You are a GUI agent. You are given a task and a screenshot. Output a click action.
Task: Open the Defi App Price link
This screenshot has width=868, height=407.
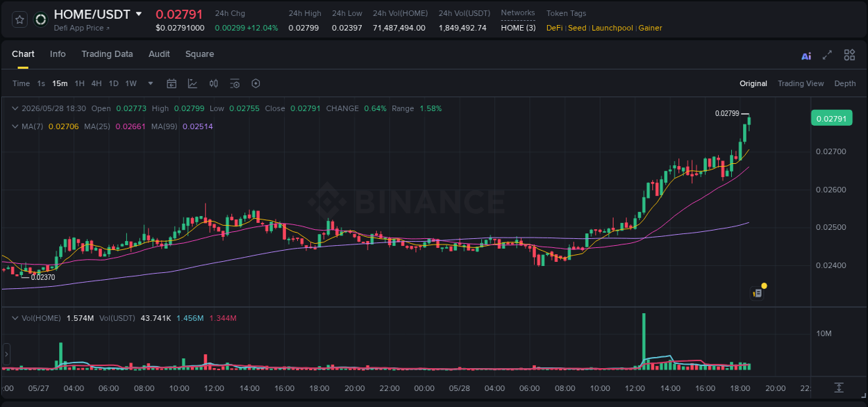[81, 28]
